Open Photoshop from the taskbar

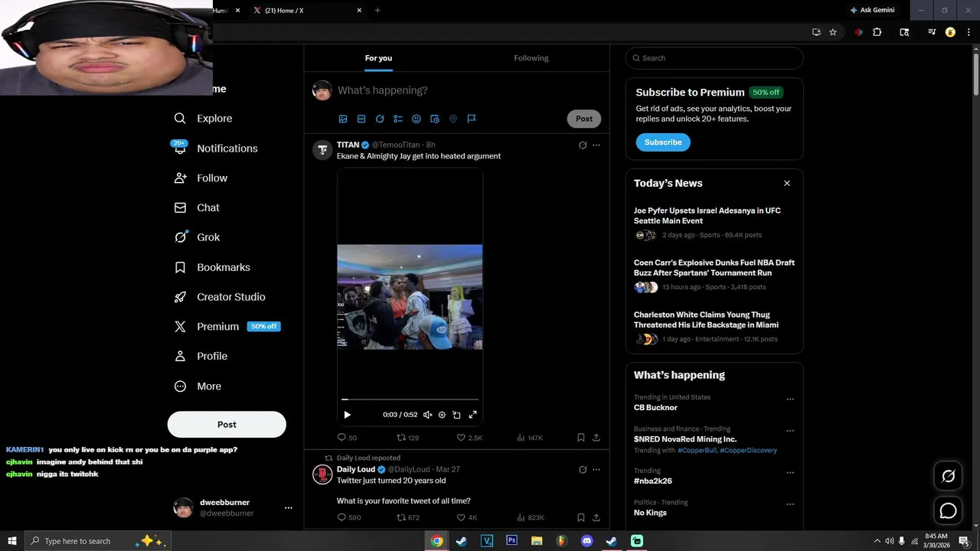click(x=511, y=541)
